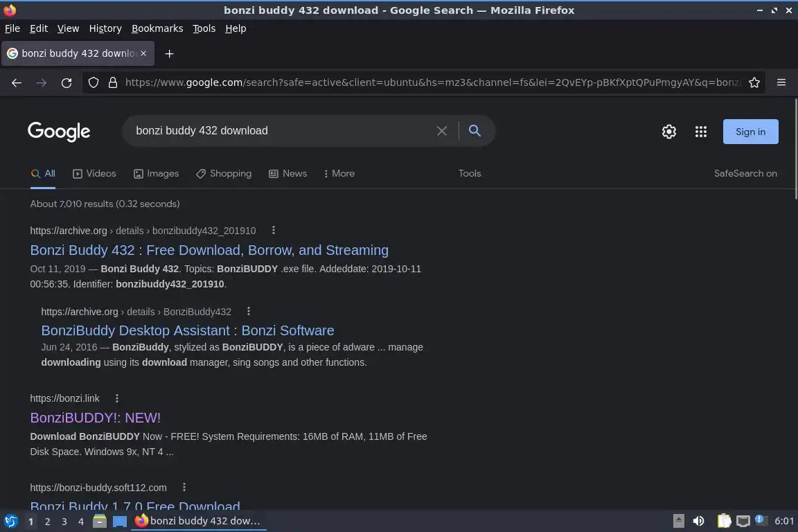Viewport: 798px width, 532px height.
Task: Switch to Images results tab
Action: coord(157,174)
